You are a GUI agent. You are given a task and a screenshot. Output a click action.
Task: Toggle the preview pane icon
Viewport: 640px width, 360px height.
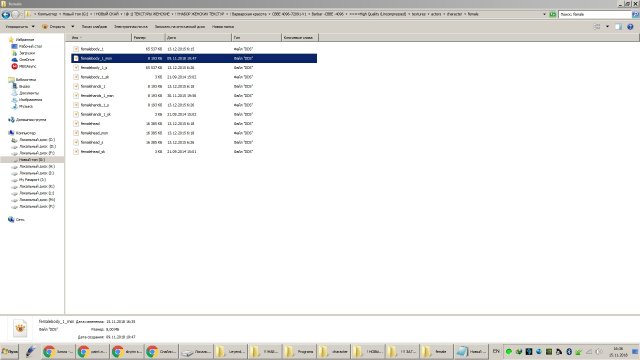(618, 27)
